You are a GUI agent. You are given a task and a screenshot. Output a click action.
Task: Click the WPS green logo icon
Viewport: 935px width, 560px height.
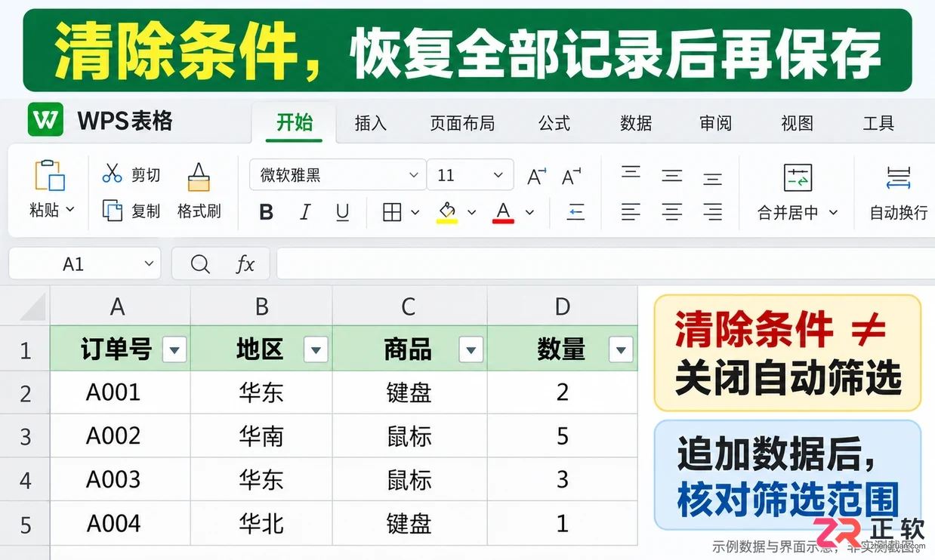[x=45, y=119]
